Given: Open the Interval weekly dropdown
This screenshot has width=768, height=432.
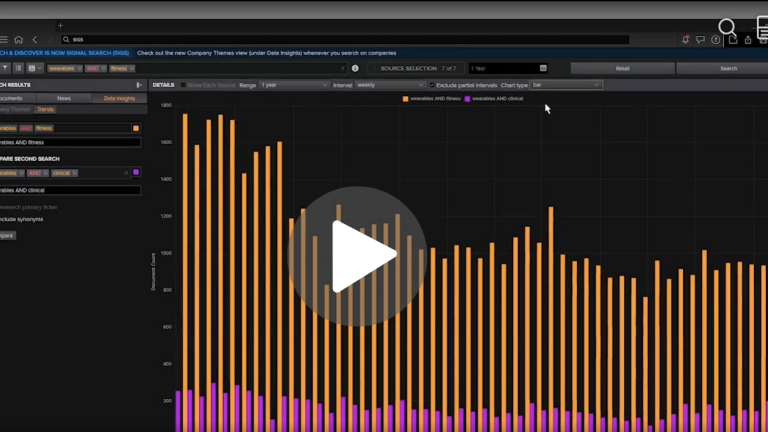Looking at the screenshot, I should (389, 85).
